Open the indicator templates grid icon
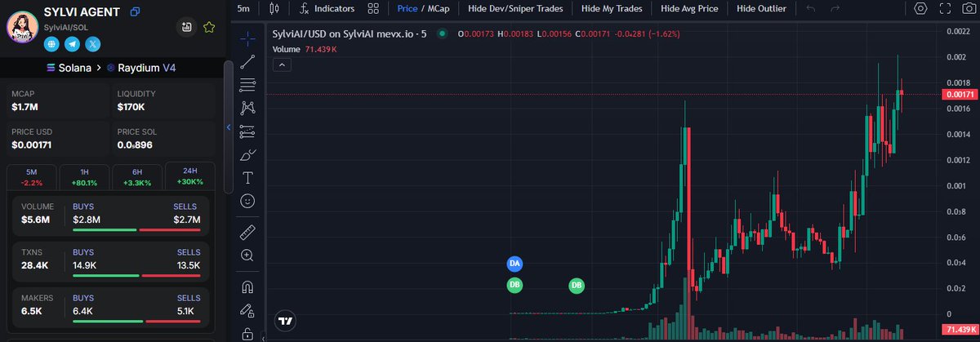 tap(373, 8)
